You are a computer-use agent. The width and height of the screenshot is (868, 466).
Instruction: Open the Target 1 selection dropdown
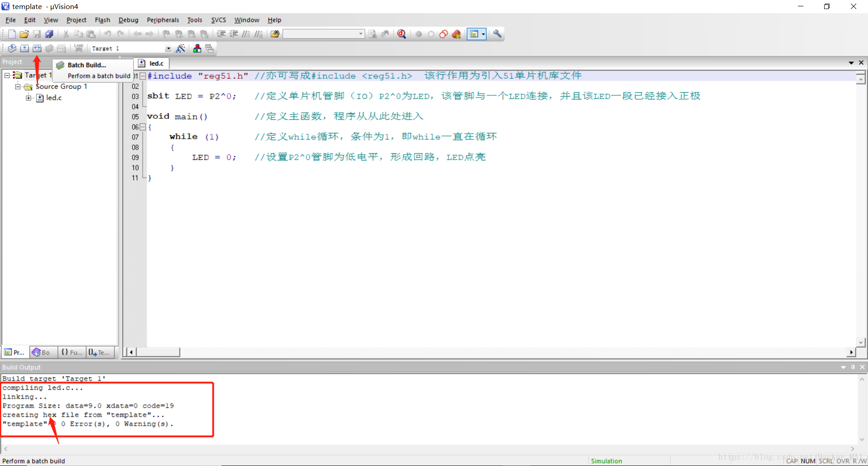[168, 48]
